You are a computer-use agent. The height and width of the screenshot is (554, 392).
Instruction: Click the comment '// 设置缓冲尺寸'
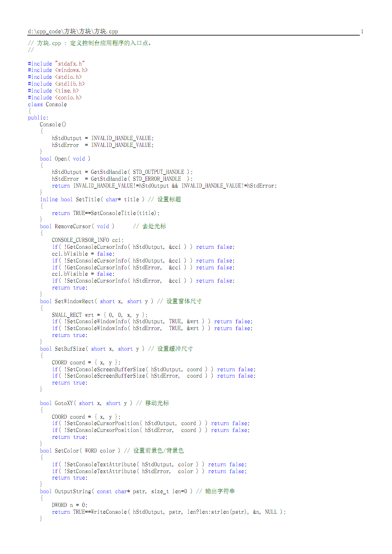[171, 349]
